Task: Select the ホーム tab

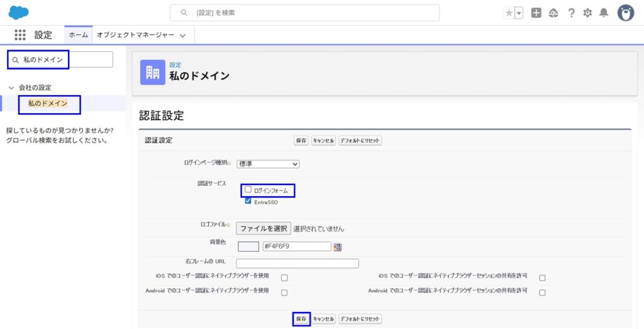Action: click(x=78, y=35)
